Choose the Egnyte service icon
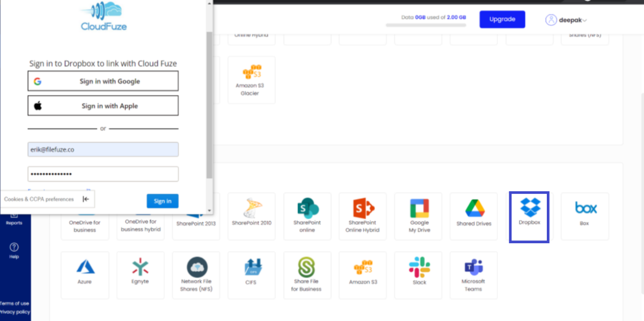The height and width of the screenshot is (321, 644). click(140, 275)
